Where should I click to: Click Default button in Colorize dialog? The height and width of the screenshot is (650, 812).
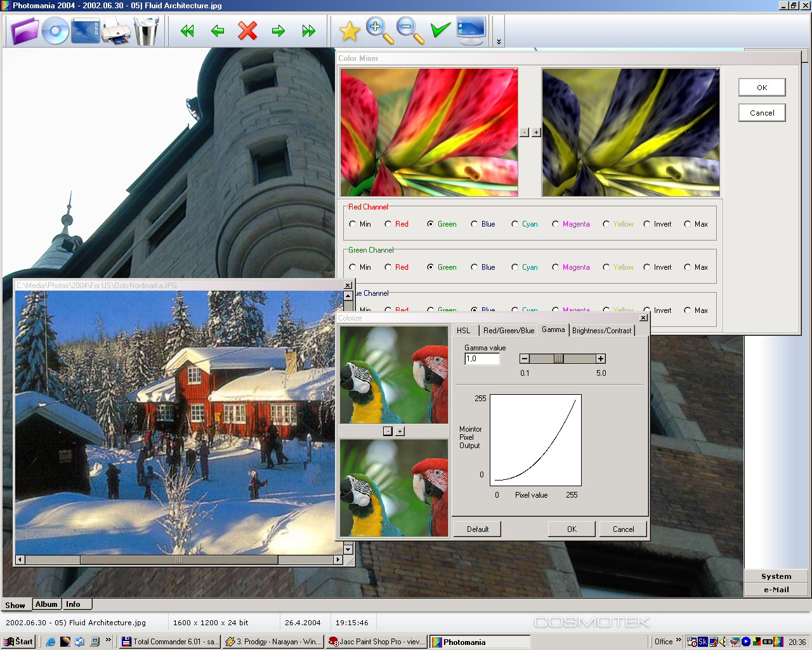478,529
